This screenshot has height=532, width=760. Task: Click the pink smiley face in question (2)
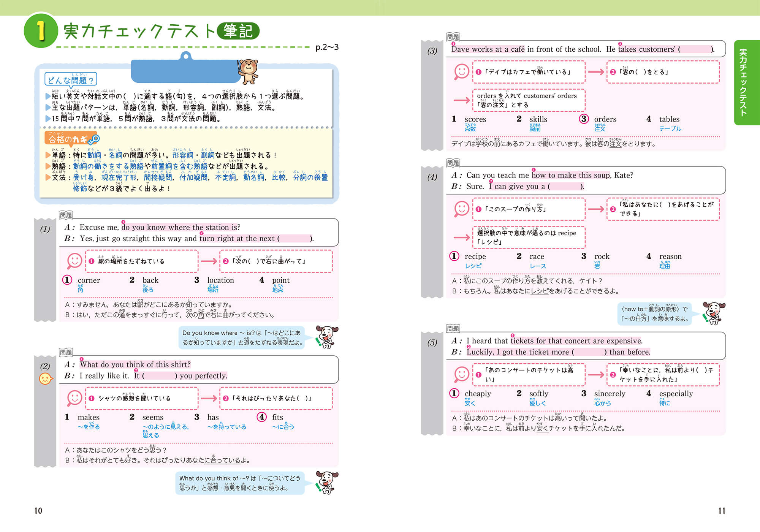[74, 398]
